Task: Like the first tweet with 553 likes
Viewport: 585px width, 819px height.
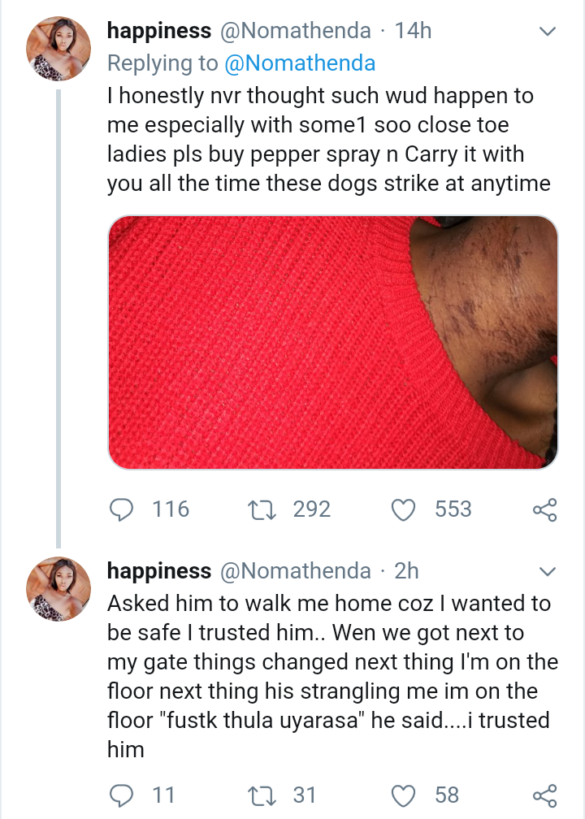Action: pyautogui.click(x=403, y=510)
